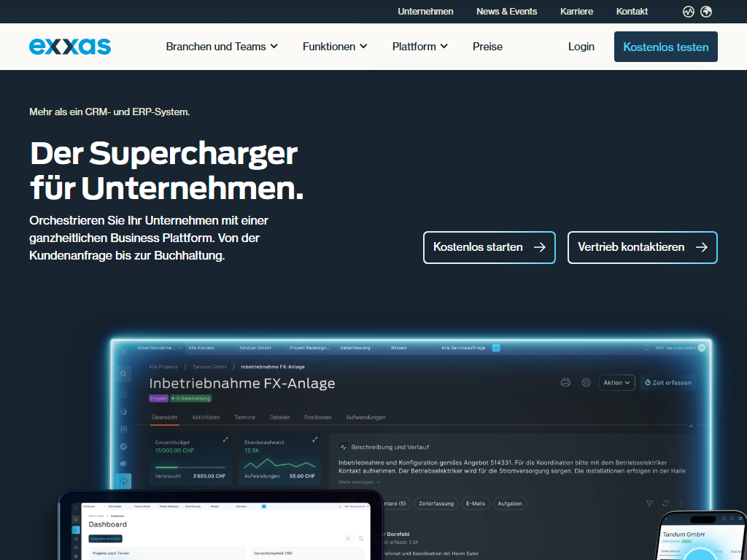The height and width of the screenshot is (560, 747).
Task: Click the refresh icon next to filter
Action: pyautogui.click(x=665, y=503)
